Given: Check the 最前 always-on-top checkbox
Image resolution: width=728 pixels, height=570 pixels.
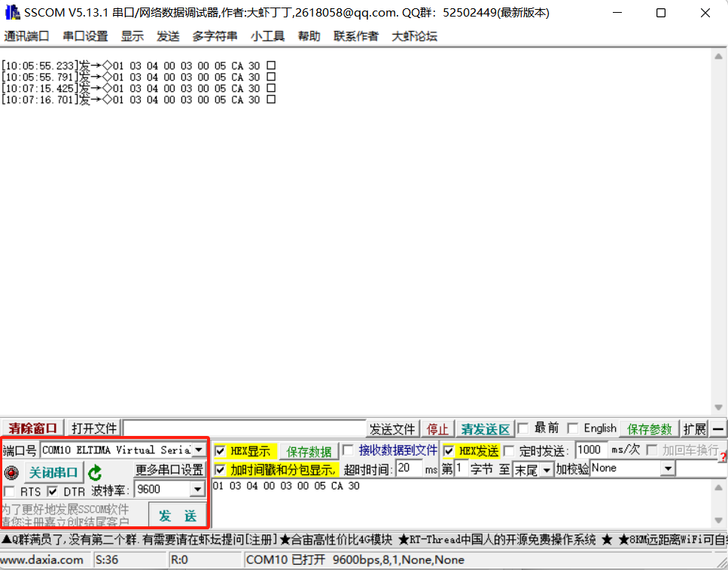Looking at the screenshot, I should point(523,428).
